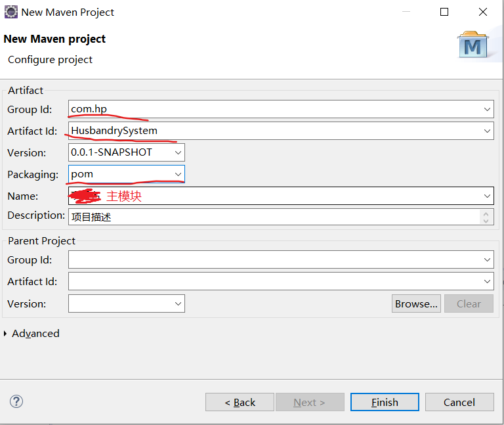
Task: Click the Description field down arrow
Action: tap(486, 221)
